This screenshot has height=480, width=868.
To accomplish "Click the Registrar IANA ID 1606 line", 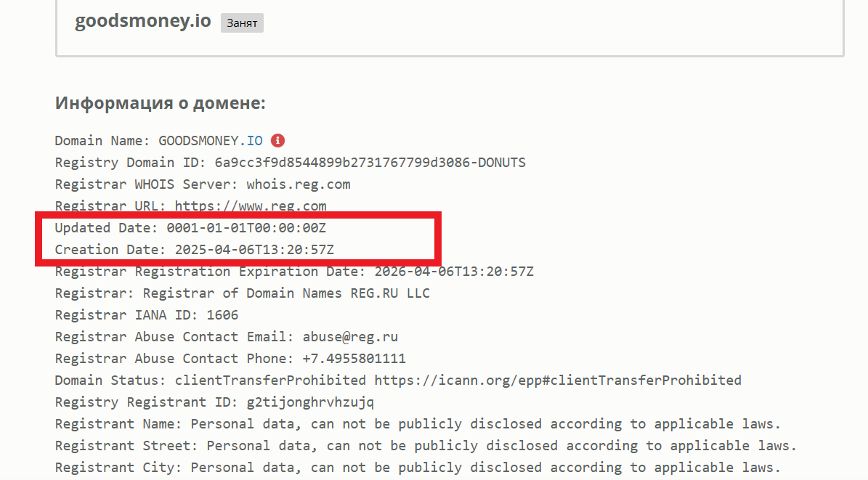I will [146, 315].
